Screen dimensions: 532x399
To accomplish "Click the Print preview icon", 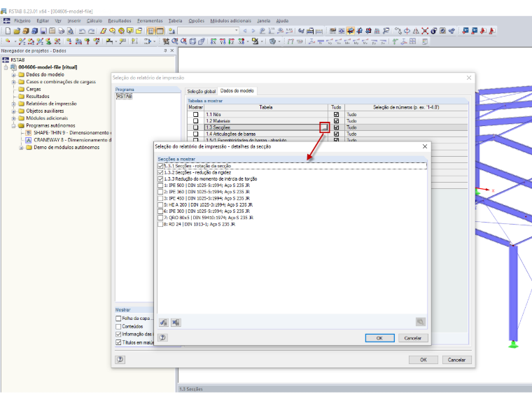I will 70,31.
